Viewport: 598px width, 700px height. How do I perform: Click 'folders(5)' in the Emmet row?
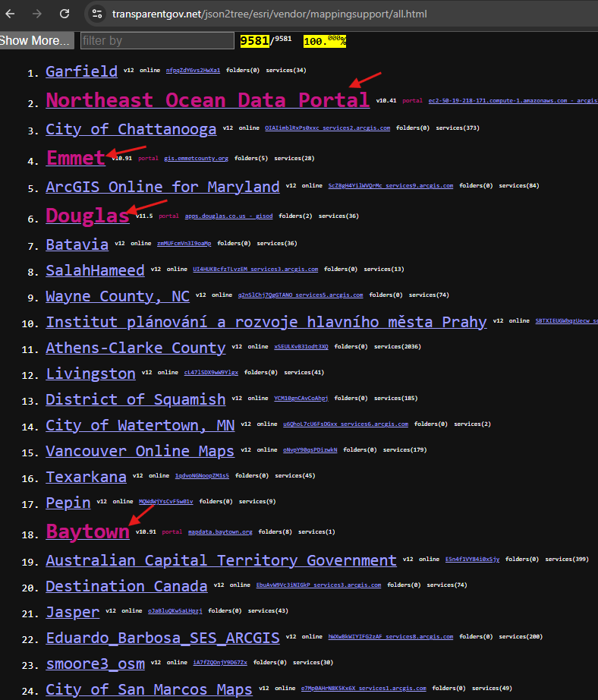point(251,159)
